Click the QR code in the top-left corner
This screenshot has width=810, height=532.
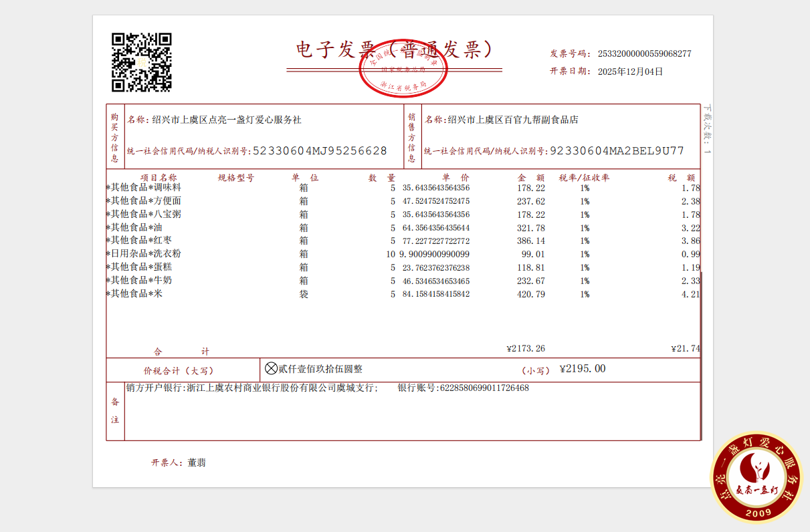pos(141,62)
